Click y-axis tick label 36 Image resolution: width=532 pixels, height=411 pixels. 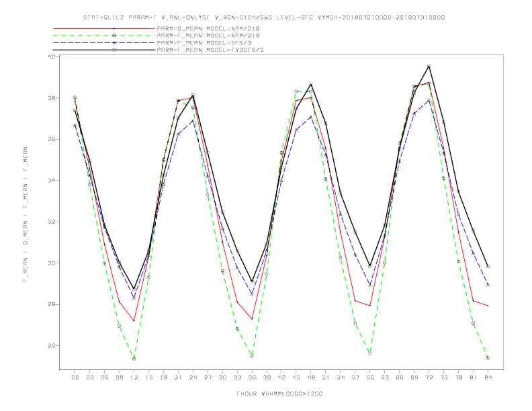[x=52, y=139]
